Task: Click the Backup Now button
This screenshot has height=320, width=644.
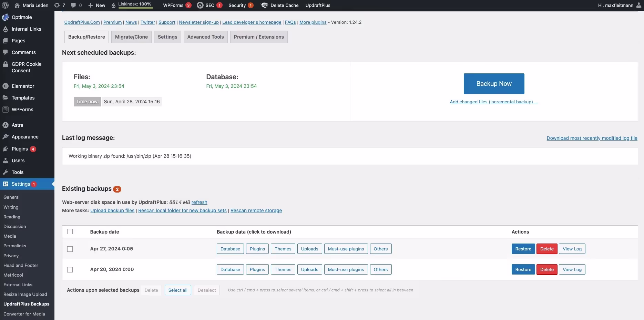Action: 494,84
